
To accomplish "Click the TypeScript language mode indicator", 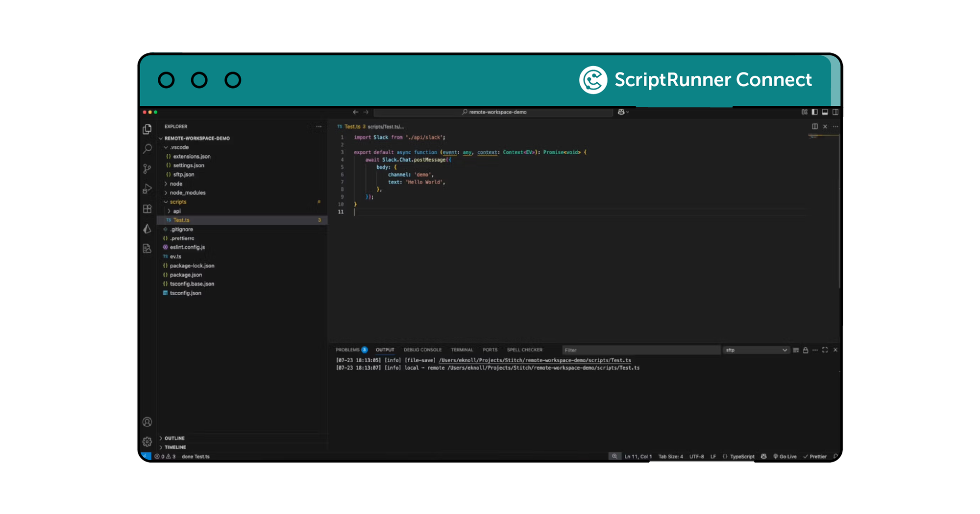I will click(x=741, y=456).
